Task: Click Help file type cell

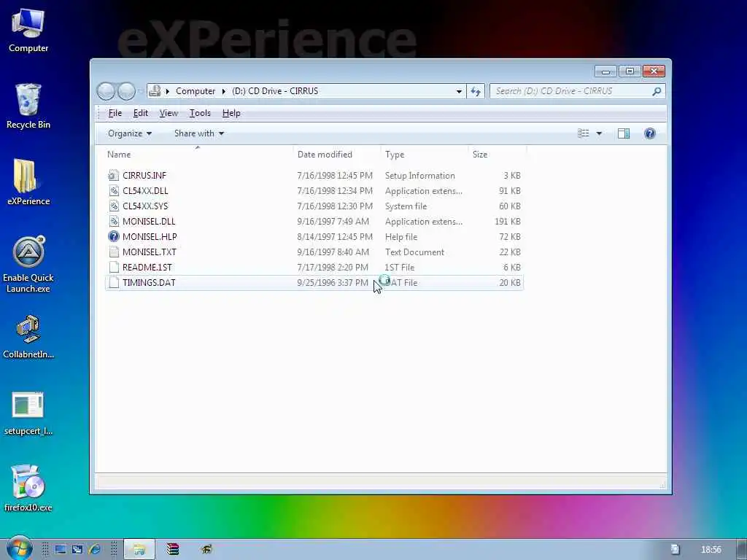Action: point(401,237)
